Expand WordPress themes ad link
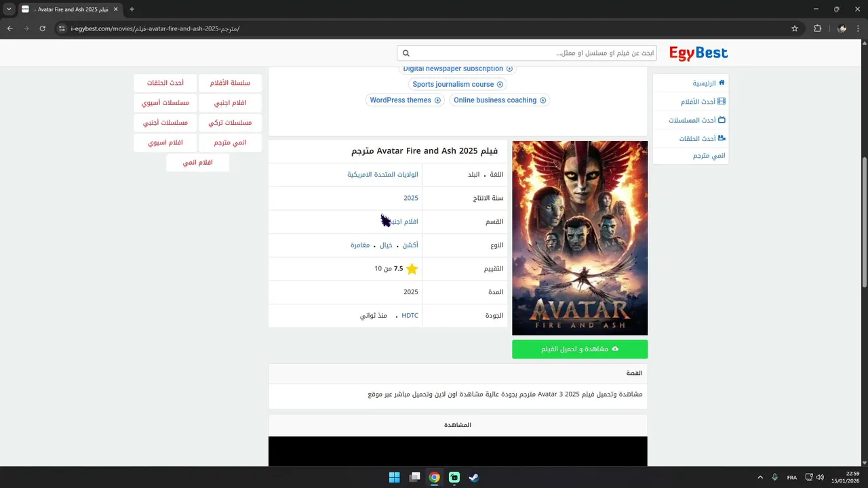The image size is (868, 488). [405, 100]
